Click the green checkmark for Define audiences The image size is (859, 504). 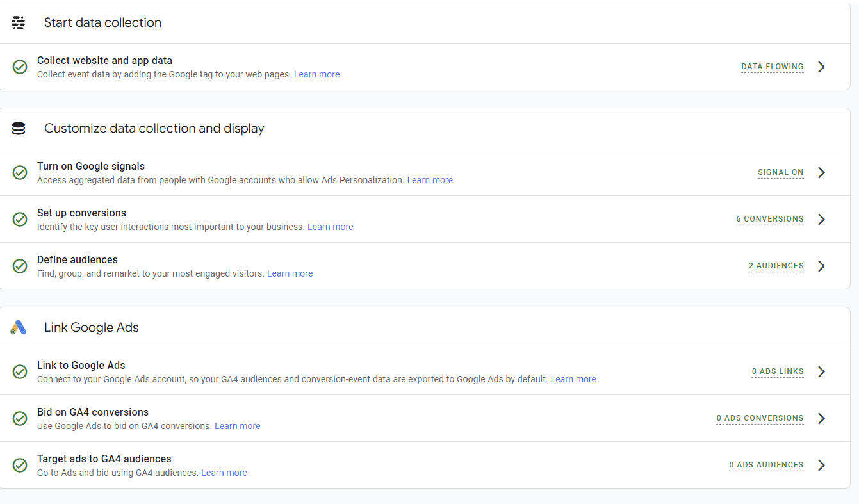pyautogui.click(x=20, y=266)
